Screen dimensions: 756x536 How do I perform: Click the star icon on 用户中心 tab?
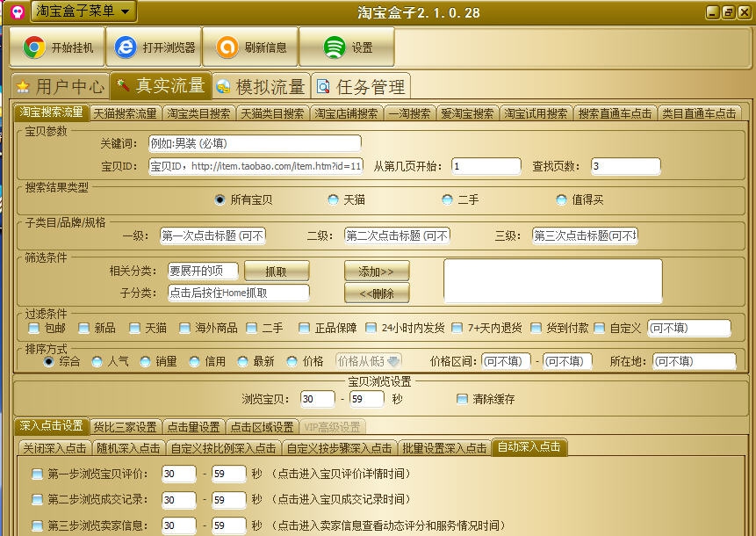point(22,87)
